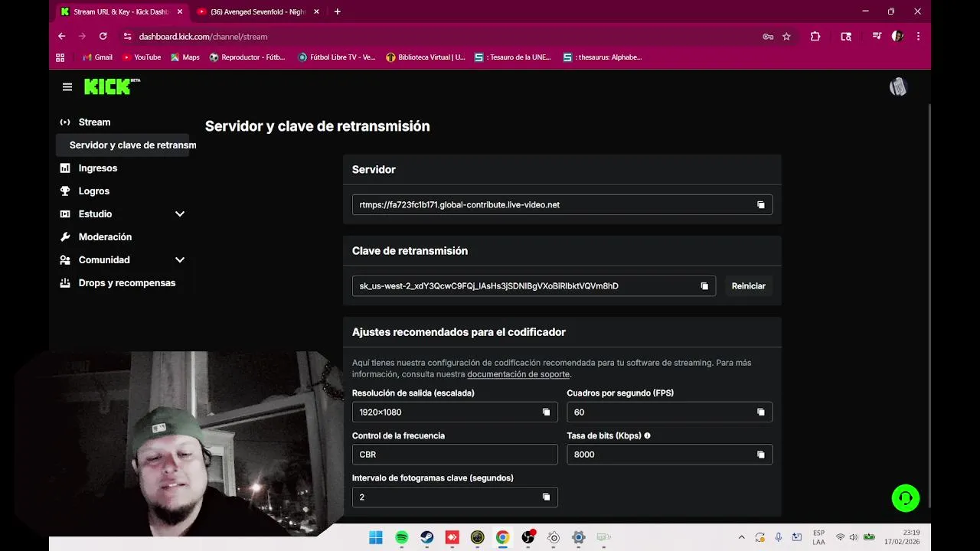
Task: Copy the keyframe interval value
Action: pyautogui.click(x=546, y=497)
